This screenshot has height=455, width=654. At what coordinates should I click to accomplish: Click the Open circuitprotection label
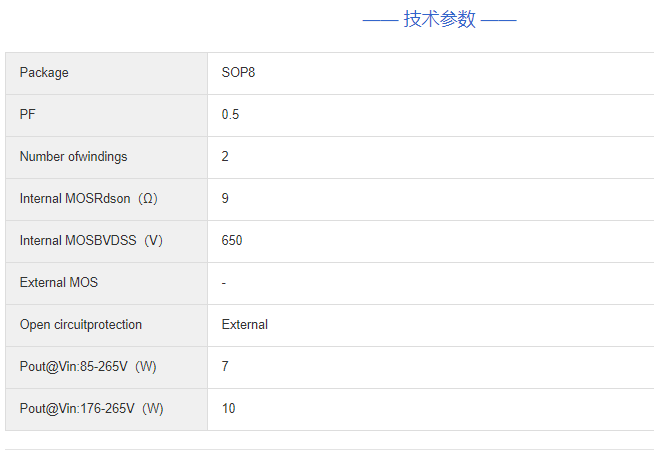tap(81, 325)
